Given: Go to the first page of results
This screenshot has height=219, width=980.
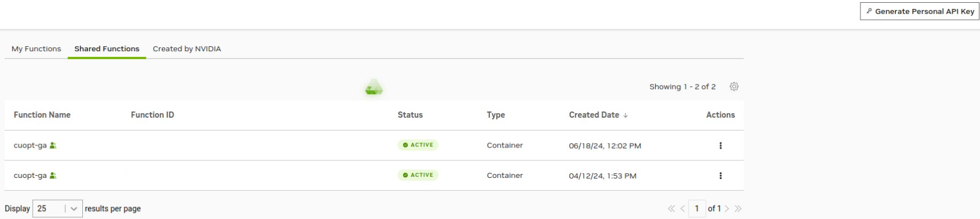Looking at the screenshot, I should point(671,209).
